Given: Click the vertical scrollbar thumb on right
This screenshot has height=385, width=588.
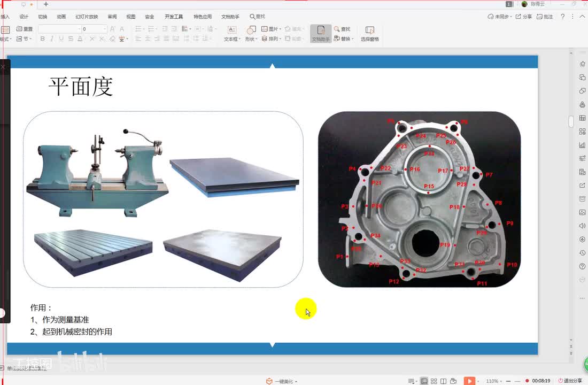Looking at the screenshot, I should [571, 121].
